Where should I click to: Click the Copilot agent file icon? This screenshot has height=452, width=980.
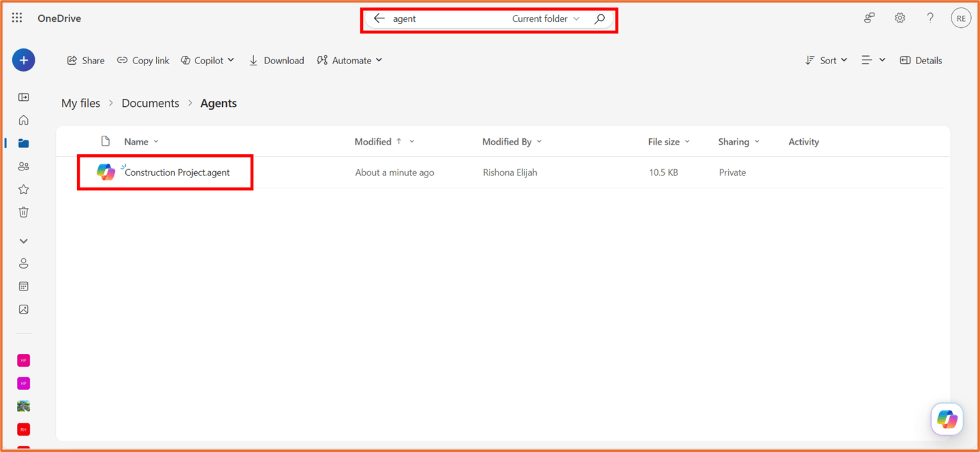tap(106, 172)
